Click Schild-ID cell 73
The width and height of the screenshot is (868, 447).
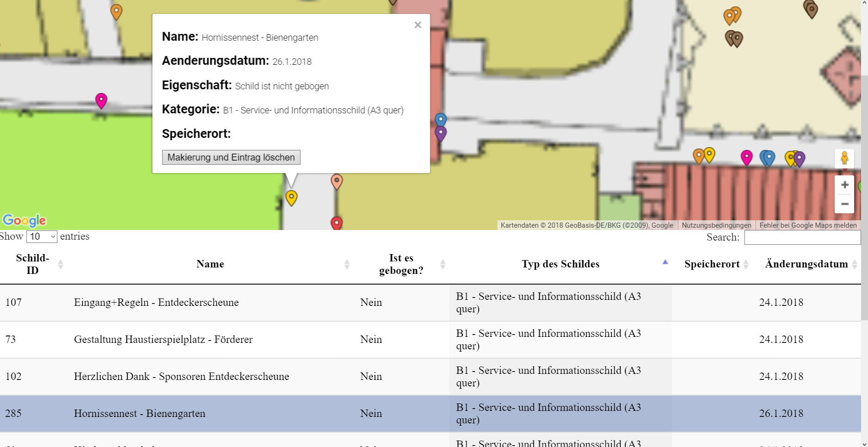(11, 340)
